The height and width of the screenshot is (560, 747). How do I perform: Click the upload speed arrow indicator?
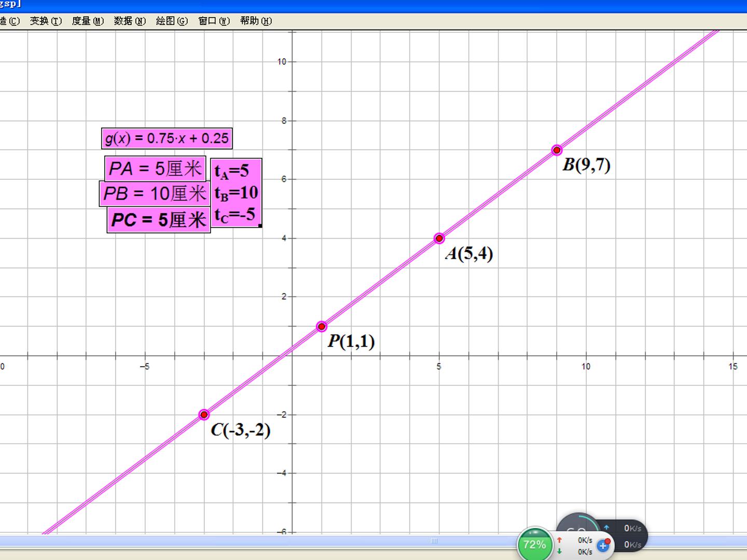click(559, 540)
